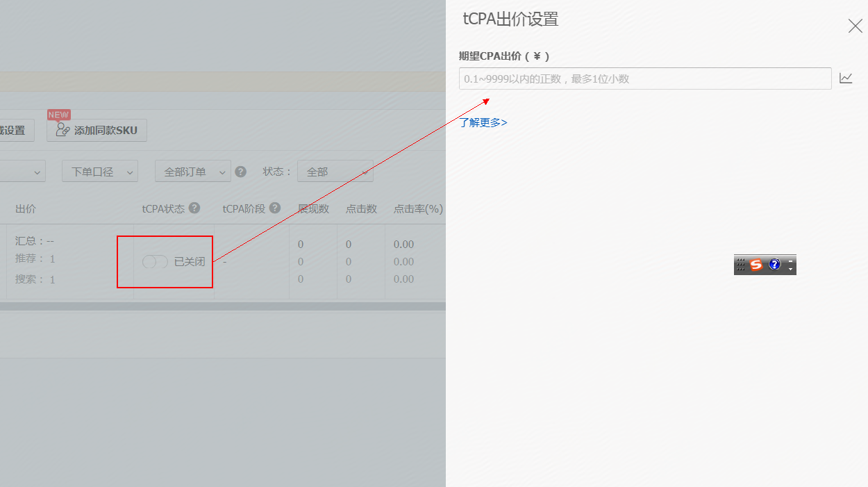Screen dimensions: 868x487
Task: Click the 期望CPA出价（¥）label
Action: (504, 56)
